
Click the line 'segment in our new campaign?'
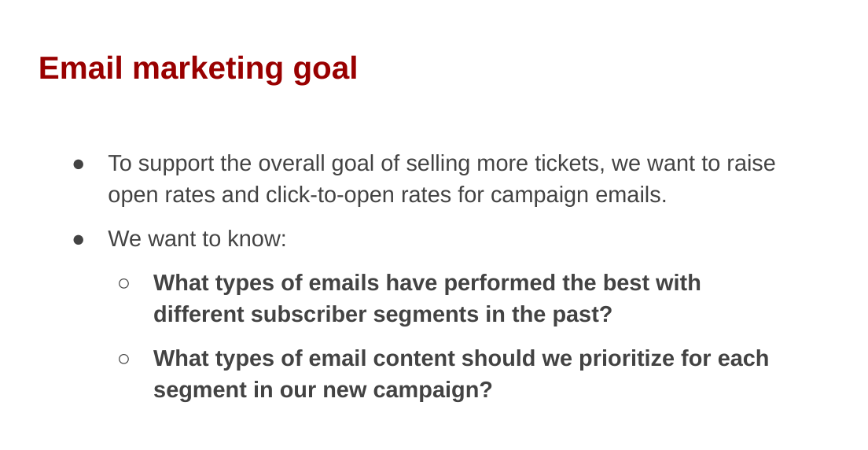point(322,389)
